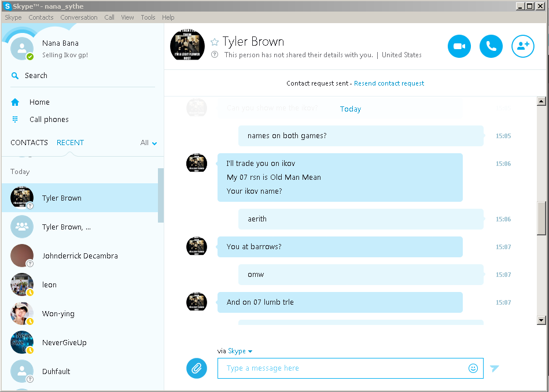The height and width of the screenshot is (392, 549).
Task: Click the 'aerith' message bubble
Action: [360, 219]
